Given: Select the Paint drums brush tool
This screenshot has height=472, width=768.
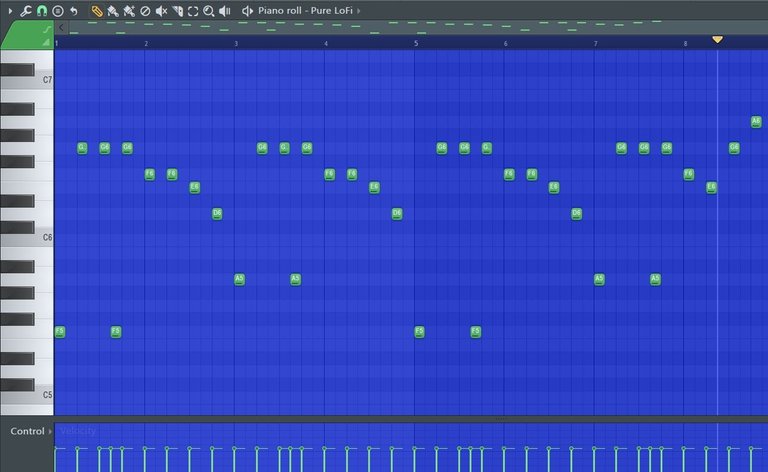Looking at the screenshot, I should point(129,10).
